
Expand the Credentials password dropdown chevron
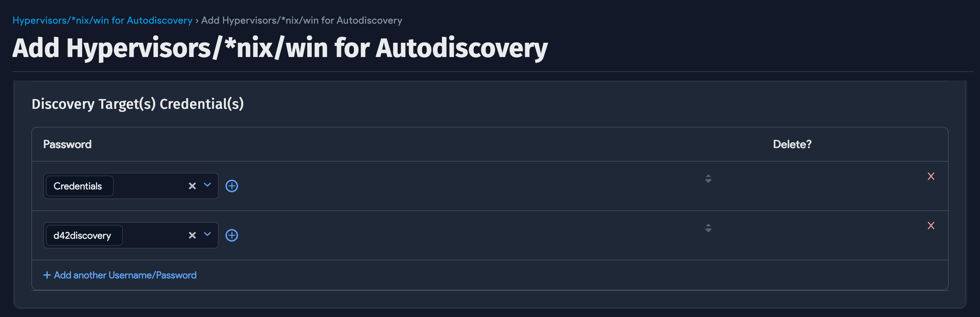(x=207, y=185)
